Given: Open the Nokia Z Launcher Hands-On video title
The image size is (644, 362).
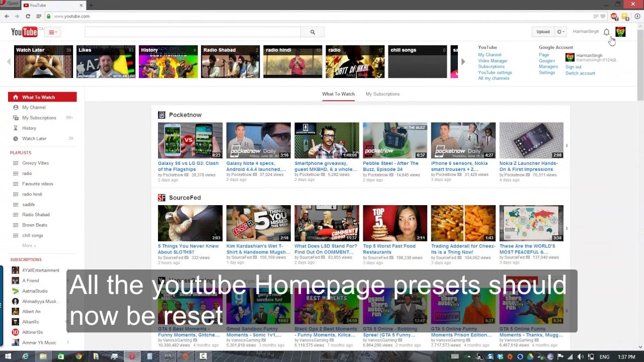Looking at the screenshot, I should point(528,166).
